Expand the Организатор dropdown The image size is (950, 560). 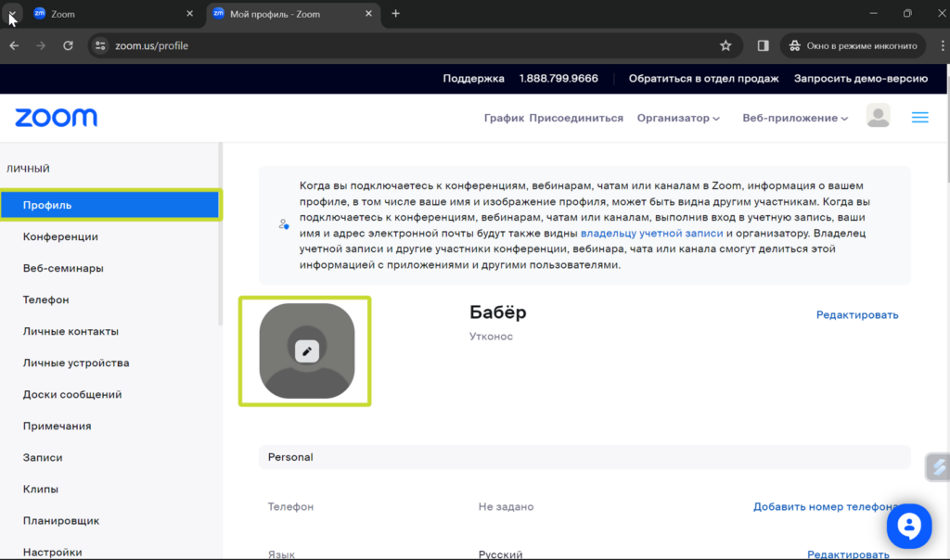tap(678, 118)
